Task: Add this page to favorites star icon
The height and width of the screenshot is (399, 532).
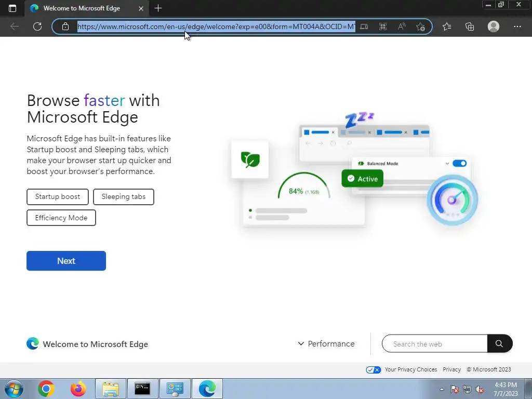Action: (420, 26)
